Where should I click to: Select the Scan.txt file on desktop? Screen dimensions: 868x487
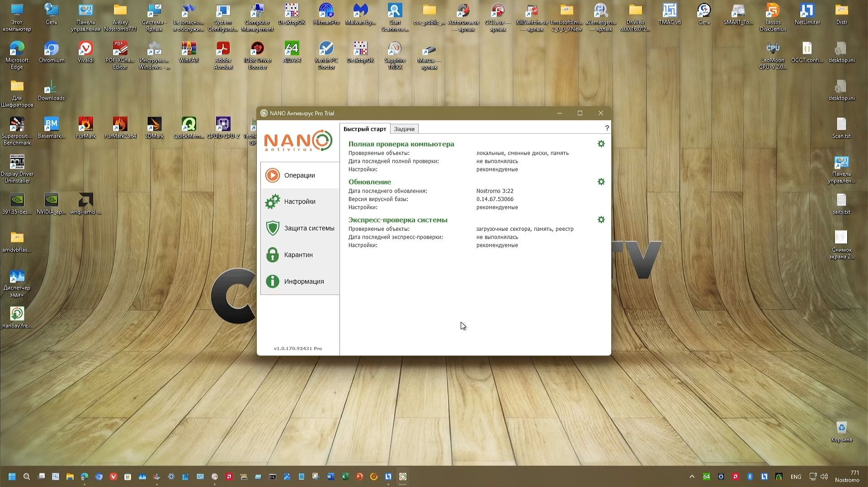coord(841,128)
